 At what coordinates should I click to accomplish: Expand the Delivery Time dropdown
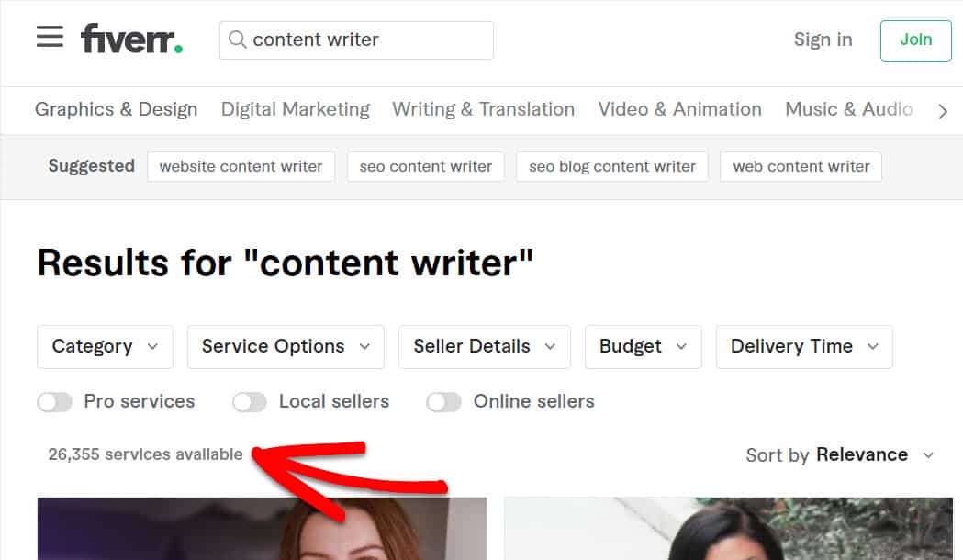point(804,347)
